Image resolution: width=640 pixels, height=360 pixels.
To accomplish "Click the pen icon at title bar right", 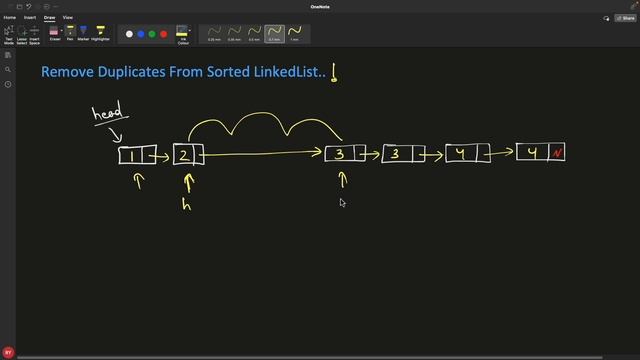I will (x=633, y=6).
